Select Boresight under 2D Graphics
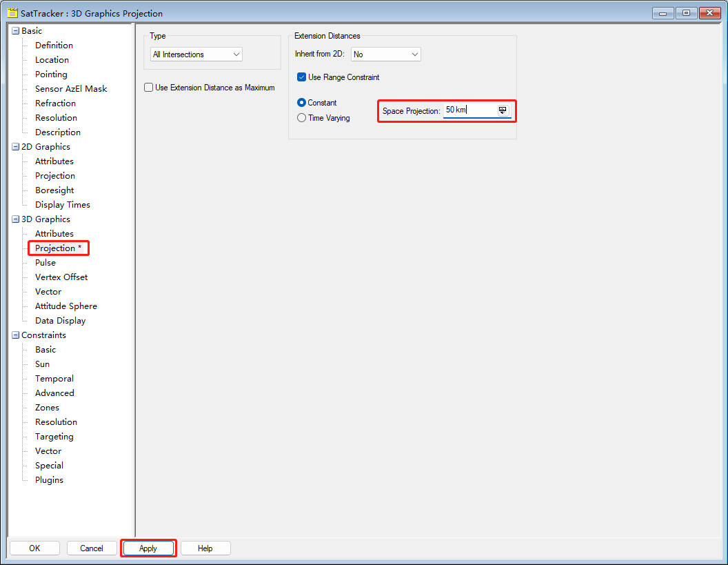Viewport: 728px width, 565px height. 54,190
